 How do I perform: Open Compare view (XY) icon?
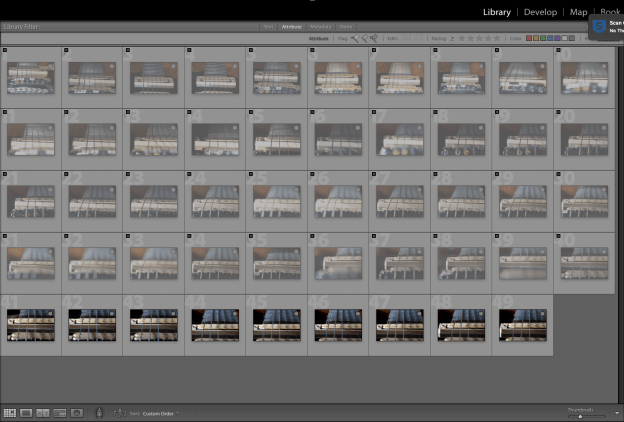[43, 412]
